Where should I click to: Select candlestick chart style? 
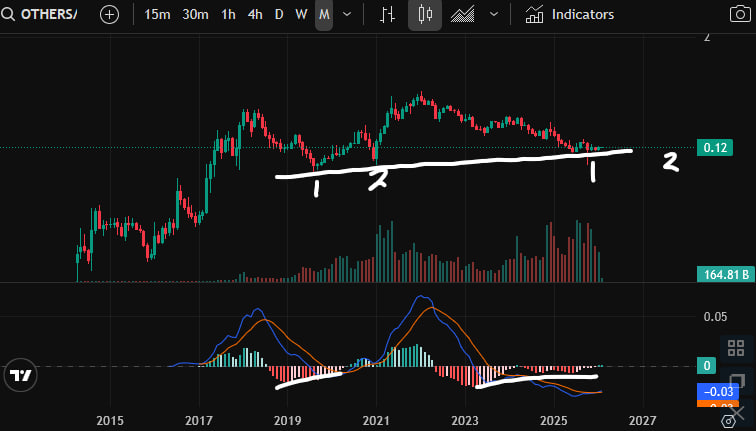(425, 14)
